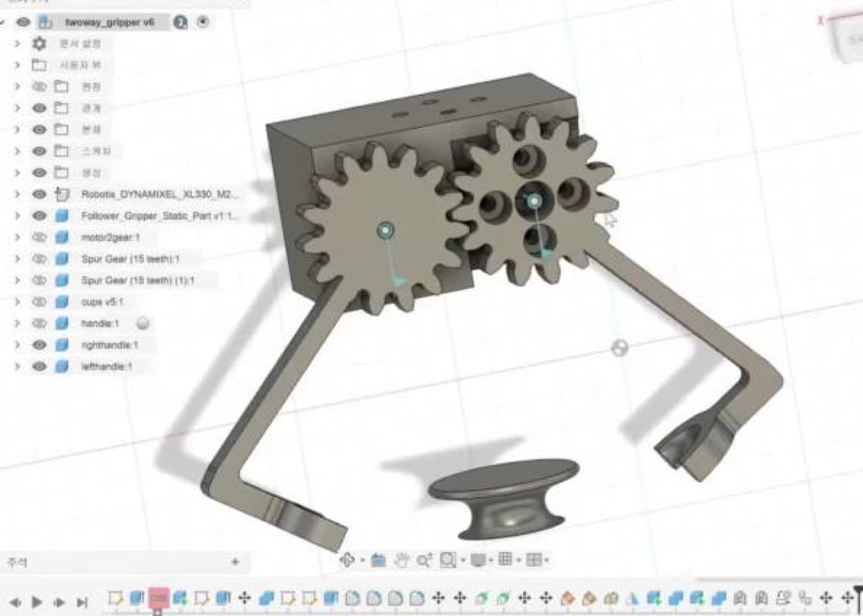The width and height of the screenshot is (863, 616).
Task: Click the Look At icon in navigation bar
Action: tap(379, 560)
